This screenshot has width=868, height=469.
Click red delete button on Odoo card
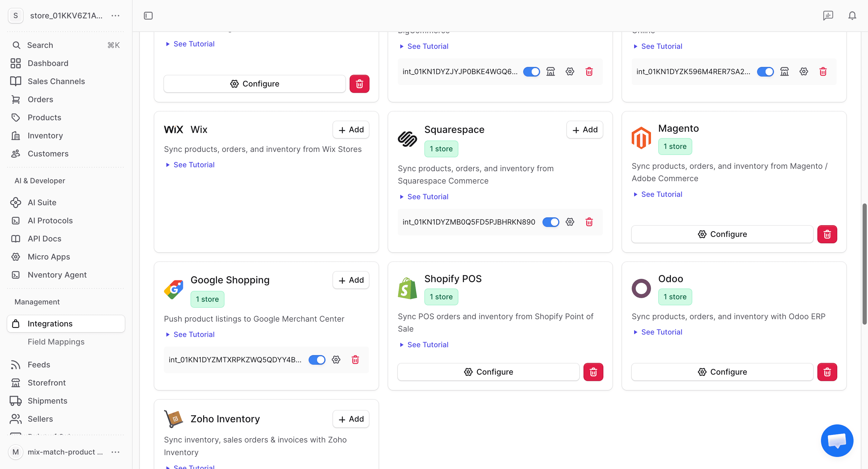pyautogui.click(x=827, y=372)
